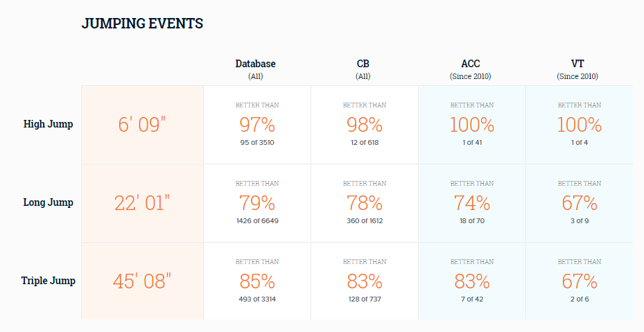The height and width of the screenshot is (332, 644).
Task: Click the 79% Database Long Jump cell
Action: click(x=257, y=203)
